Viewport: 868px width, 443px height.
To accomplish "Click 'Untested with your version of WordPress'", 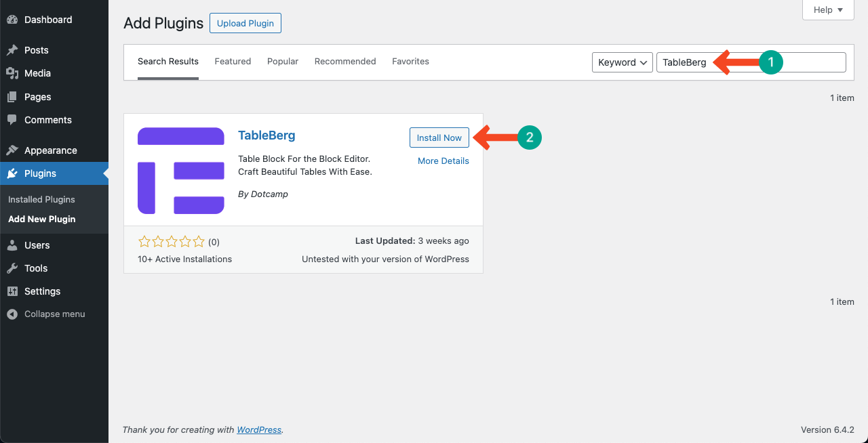I will pyautogui.click(x=385, y=259).
